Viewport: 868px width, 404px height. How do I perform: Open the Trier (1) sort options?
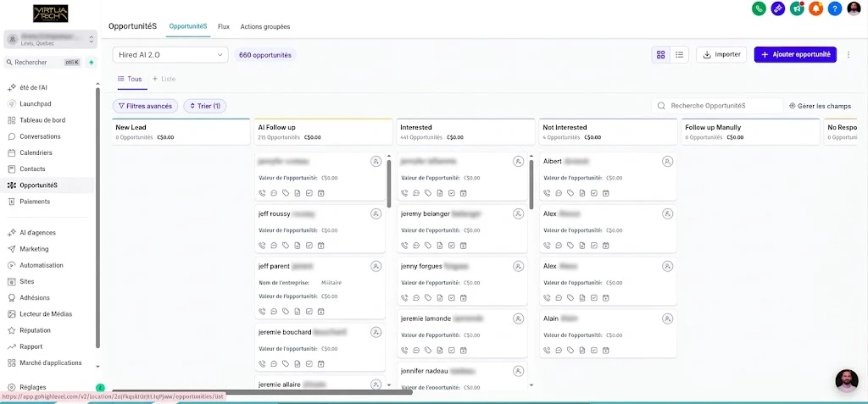click(205, 106)
